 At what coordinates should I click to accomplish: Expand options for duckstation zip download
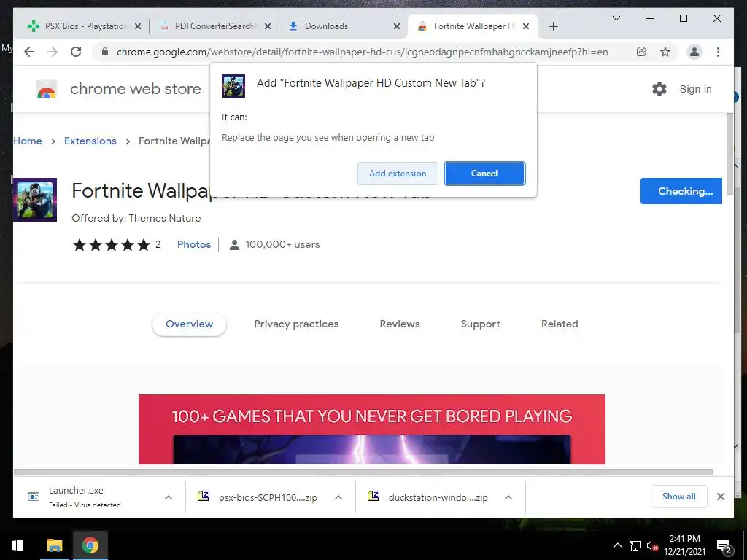[x=508, y=497]
